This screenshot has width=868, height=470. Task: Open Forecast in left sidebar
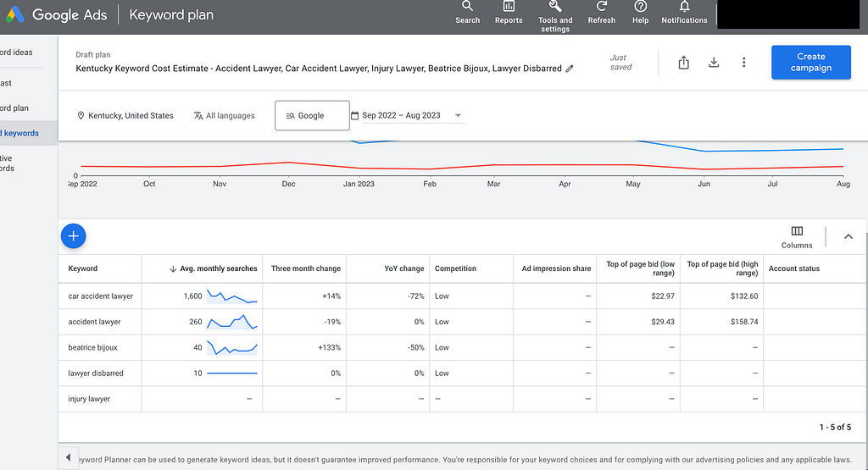click(x=6, y=83)
